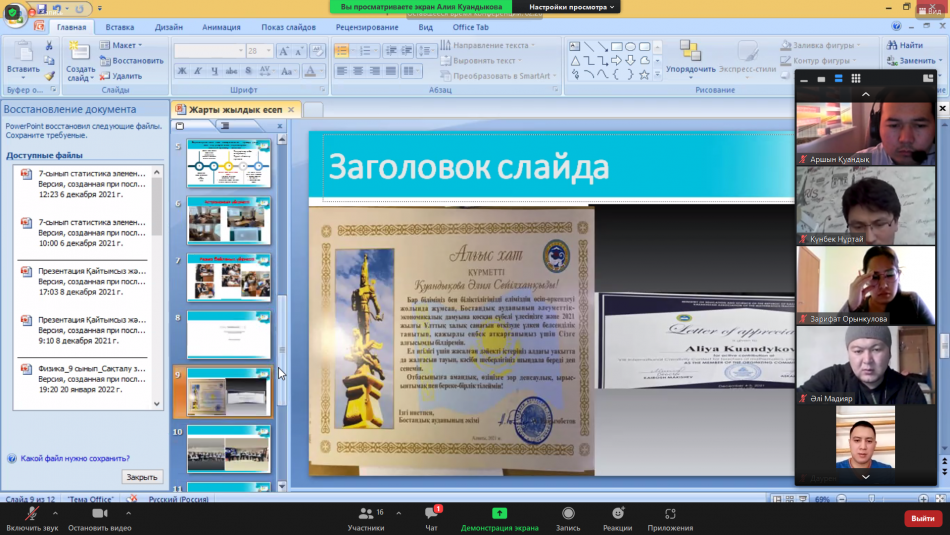The width and height of the screenshot is (950, 535).
Task: Click Increase Font Size icon
Action: click(x=283, y=51)
